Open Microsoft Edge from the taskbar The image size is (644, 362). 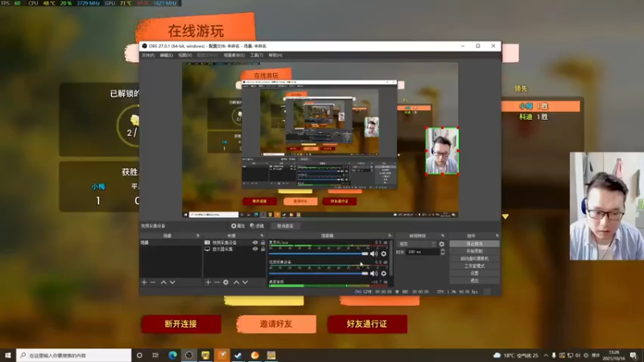point(172,356)
